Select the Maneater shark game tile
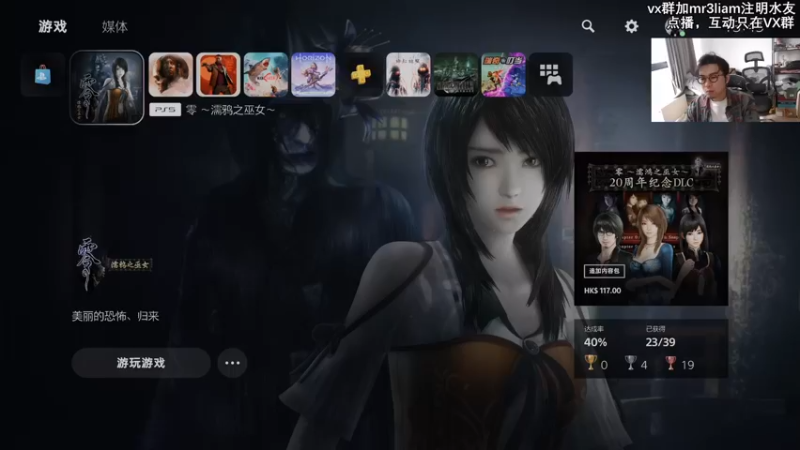The width and height of the screenshot is (800, 450). (266, 74)
